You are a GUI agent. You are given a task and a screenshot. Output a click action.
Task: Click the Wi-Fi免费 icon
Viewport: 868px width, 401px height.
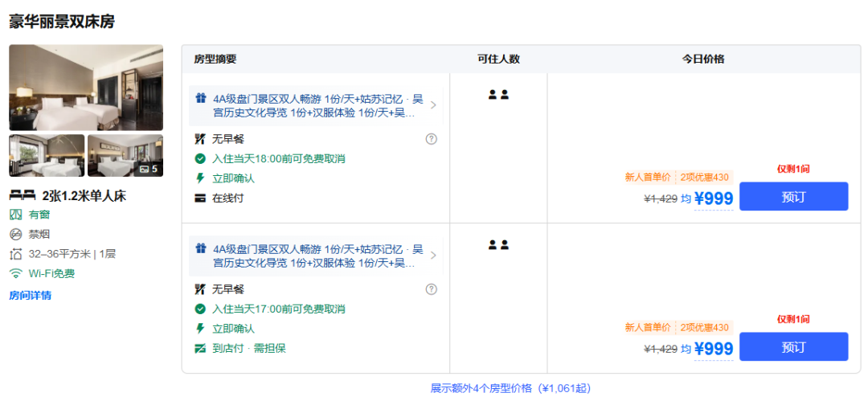tap(15, 273)
